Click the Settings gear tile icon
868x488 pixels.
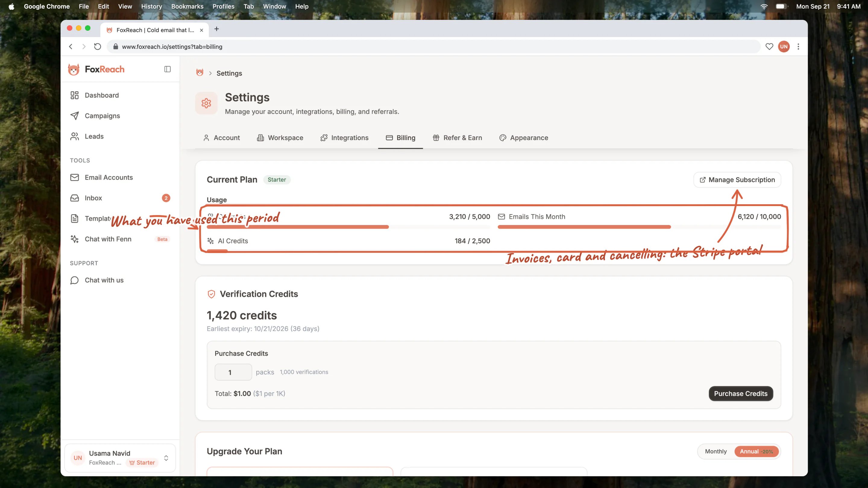206,103
